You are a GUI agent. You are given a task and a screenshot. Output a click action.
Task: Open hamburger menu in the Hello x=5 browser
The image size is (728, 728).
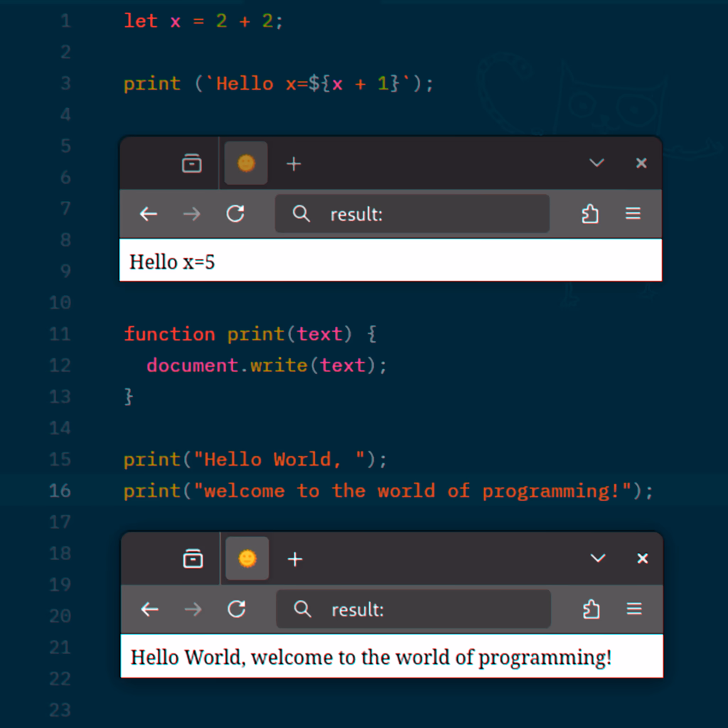pyautogui.click(x=633, y=214)
